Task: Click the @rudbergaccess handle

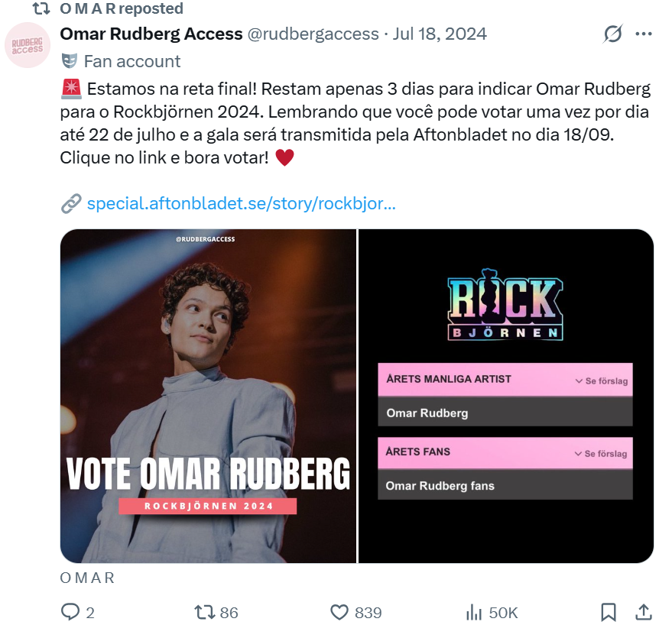Action: tap(313, 34)
